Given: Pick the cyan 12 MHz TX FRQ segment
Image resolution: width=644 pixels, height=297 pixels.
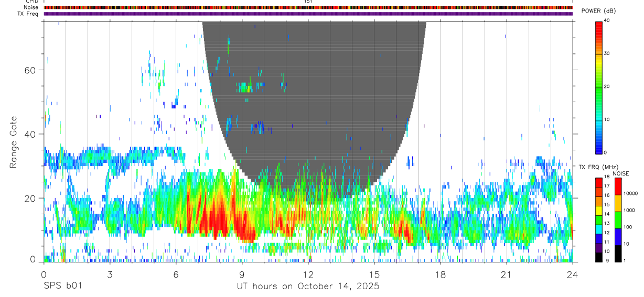Looking at the screenshot, I should 599,229.
